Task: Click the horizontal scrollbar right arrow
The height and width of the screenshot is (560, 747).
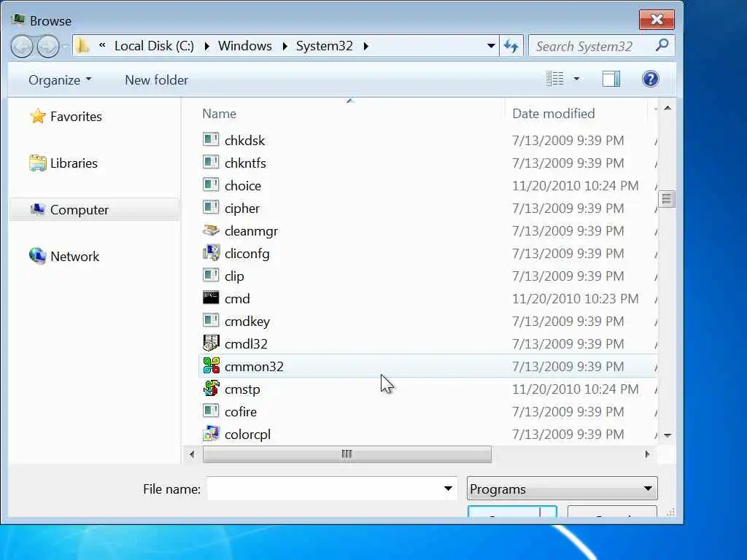Action: click(x=647, y=454)
